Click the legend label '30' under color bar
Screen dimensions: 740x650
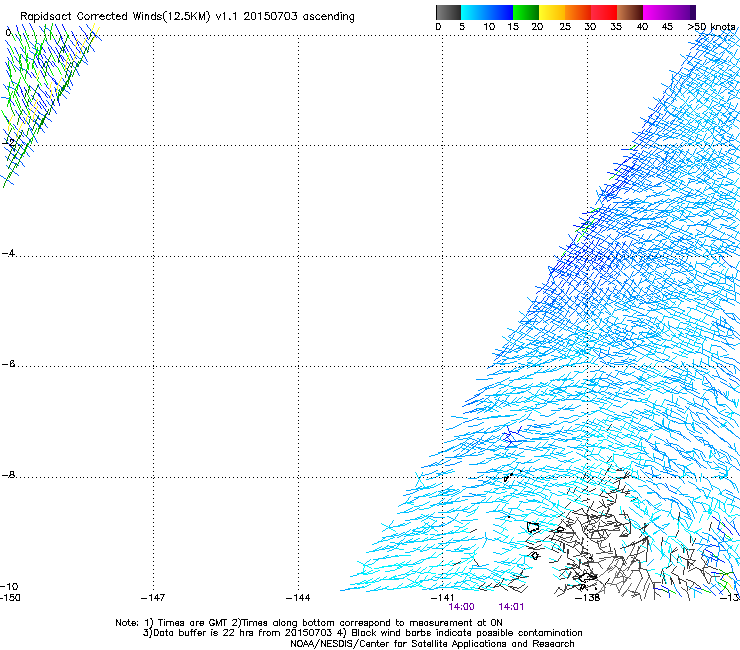click(x=590, y=27)
